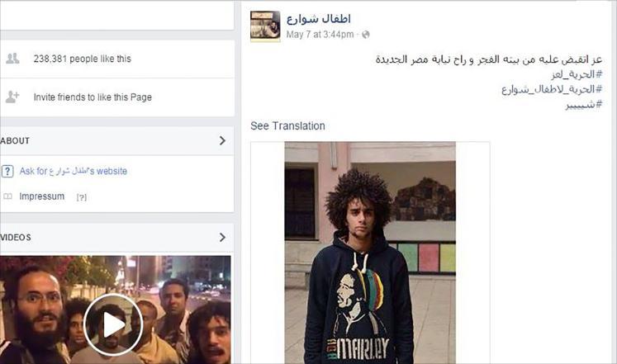Click the invite friends add-person icon
Image resolution: width=617 pixels, height=364 pixels.
(x=12, y=97)
